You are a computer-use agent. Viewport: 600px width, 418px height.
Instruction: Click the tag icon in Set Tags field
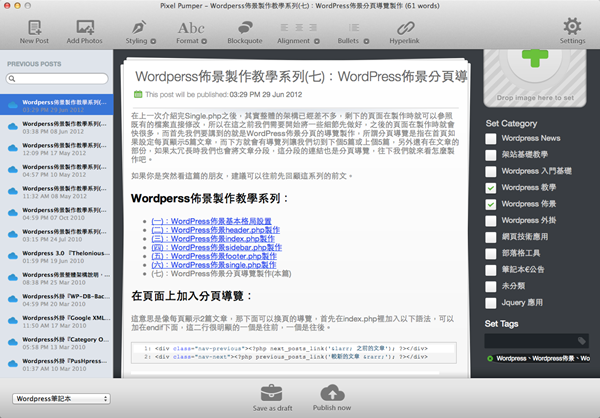[582, 341]
